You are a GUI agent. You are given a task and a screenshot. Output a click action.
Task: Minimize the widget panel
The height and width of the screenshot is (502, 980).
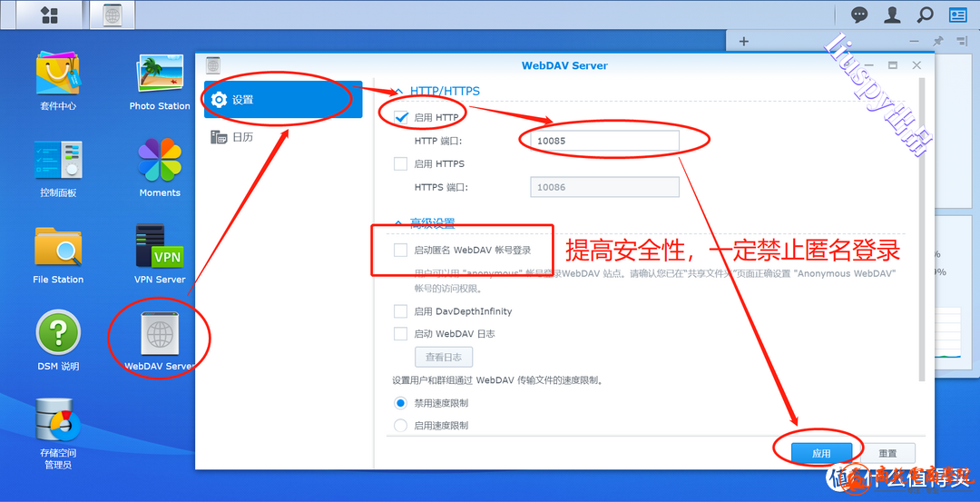[915, 41]
